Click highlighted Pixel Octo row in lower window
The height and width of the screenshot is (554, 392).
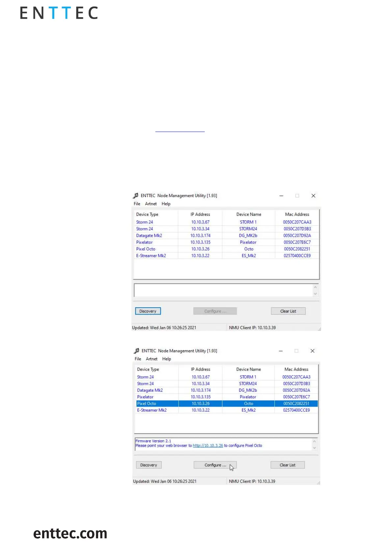(226, 404)
